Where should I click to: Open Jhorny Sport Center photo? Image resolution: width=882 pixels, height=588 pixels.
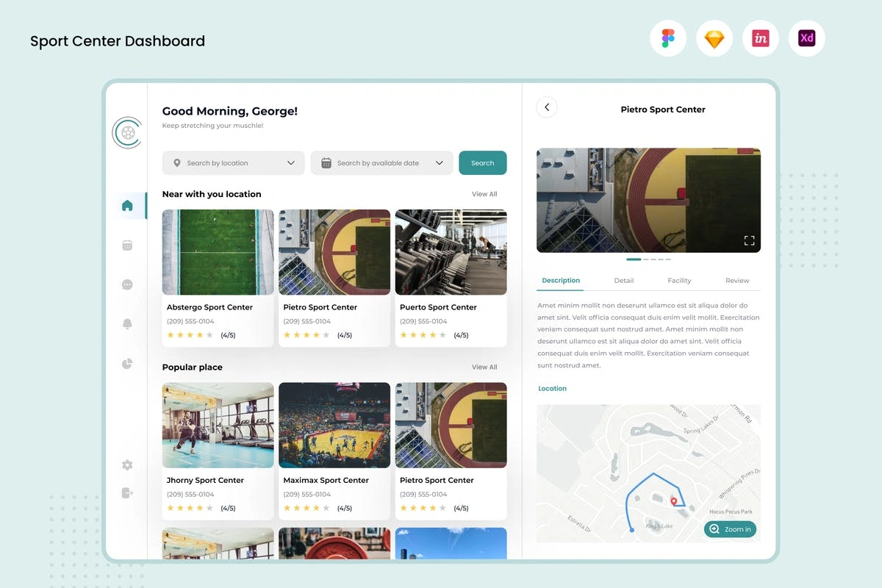click(x=218, y=425)
